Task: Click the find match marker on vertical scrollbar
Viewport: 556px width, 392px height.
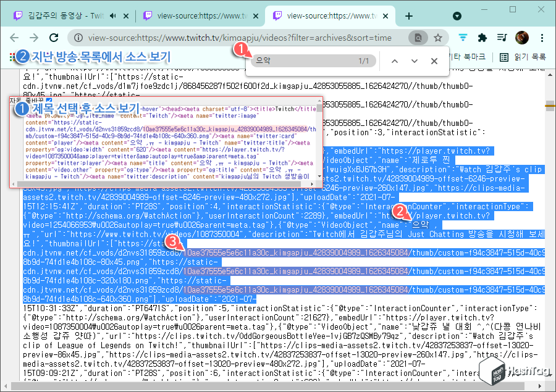Action: pyautogui.click(x=550, y=105)
